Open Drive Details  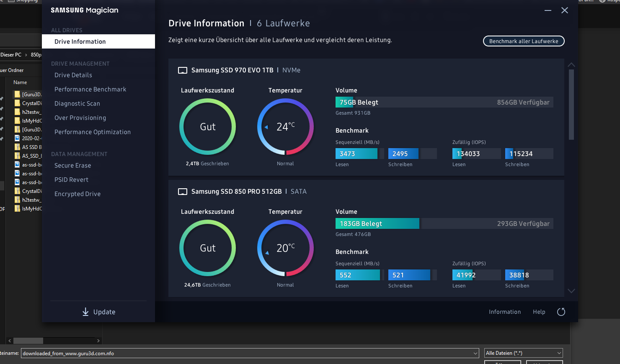73,75
